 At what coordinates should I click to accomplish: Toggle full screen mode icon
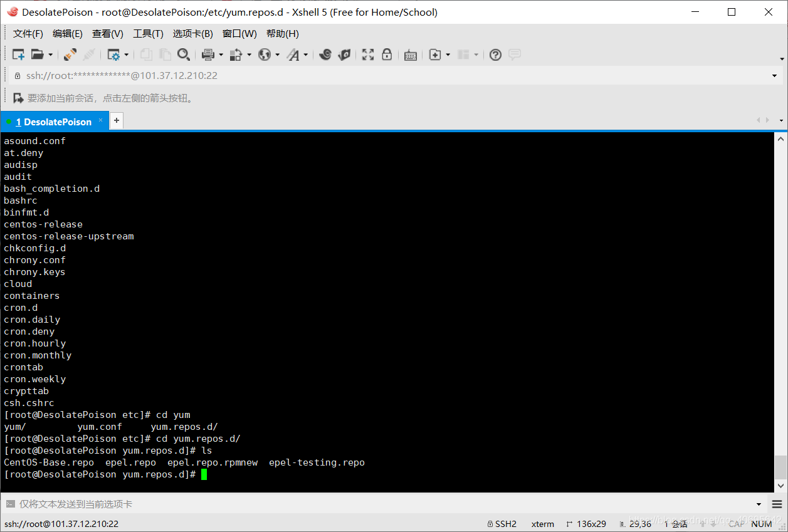tap(368, 55)
